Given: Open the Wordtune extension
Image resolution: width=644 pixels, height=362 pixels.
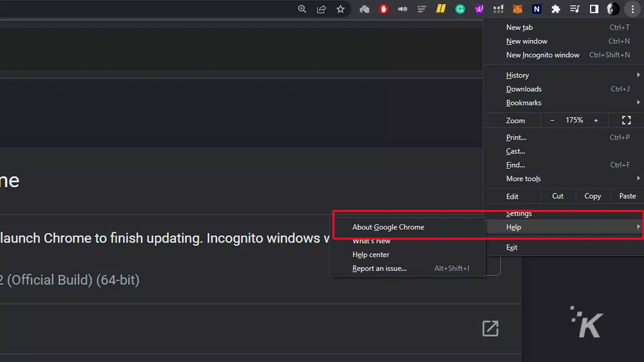Looking at the screenshot, I should click(x=479, y=9).
